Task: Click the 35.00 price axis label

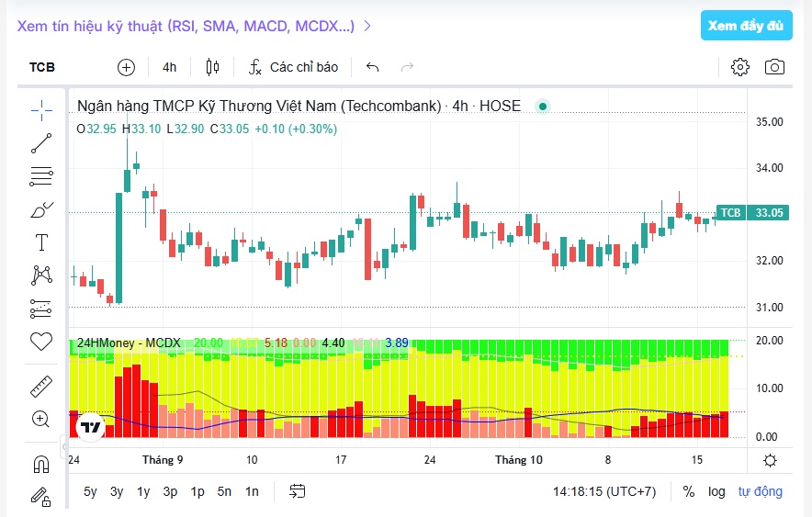Action: (770, 122)
